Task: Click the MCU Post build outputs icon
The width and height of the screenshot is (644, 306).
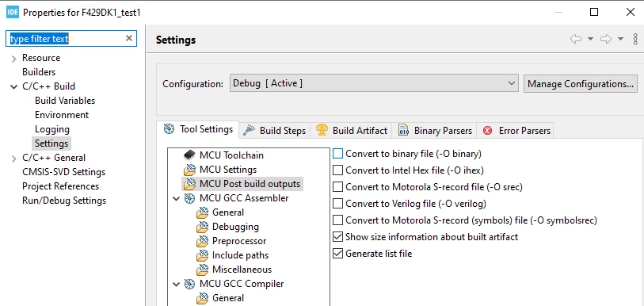Action: pyautogui.click(x=189, y=183)
